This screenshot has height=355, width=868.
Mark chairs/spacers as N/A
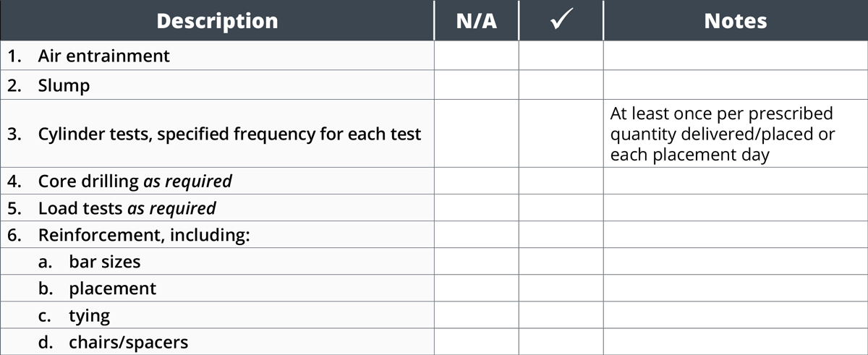477,341
